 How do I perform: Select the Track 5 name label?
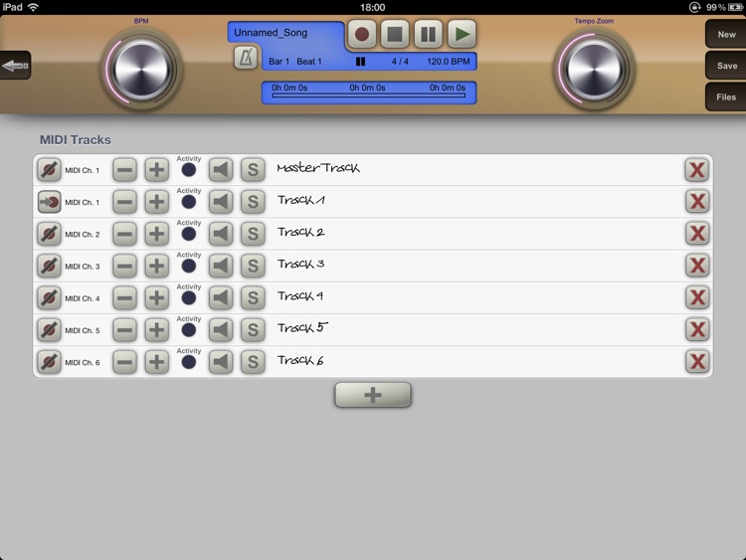pos(302,328)
